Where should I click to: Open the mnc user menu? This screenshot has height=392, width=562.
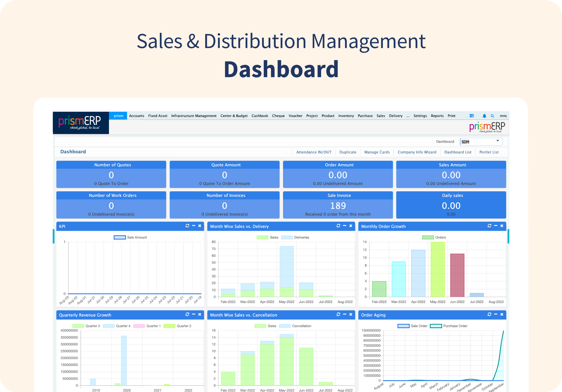503,116
